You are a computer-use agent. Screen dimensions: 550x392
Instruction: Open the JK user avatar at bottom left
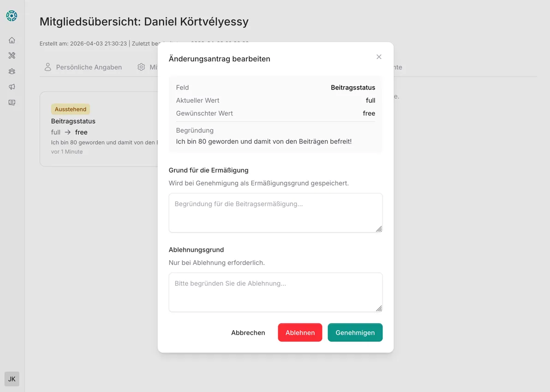12,379
